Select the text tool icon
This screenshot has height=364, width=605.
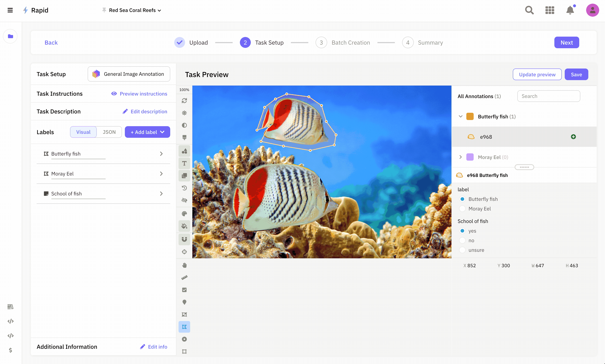[x=184, y=163]
